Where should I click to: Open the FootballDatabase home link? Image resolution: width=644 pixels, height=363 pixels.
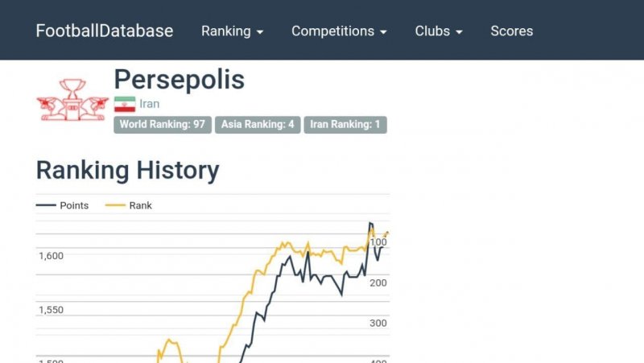[105, 31]
